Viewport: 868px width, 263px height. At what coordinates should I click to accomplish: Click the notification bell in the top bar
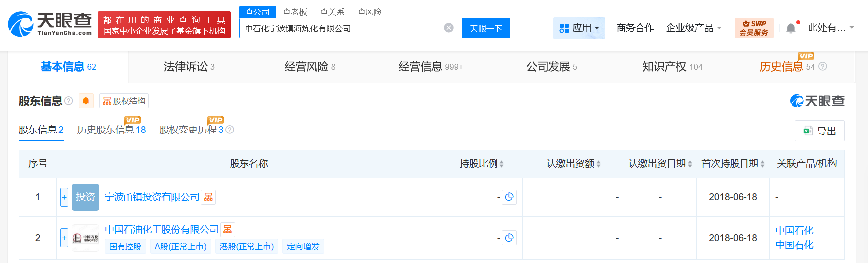(791, 28)
